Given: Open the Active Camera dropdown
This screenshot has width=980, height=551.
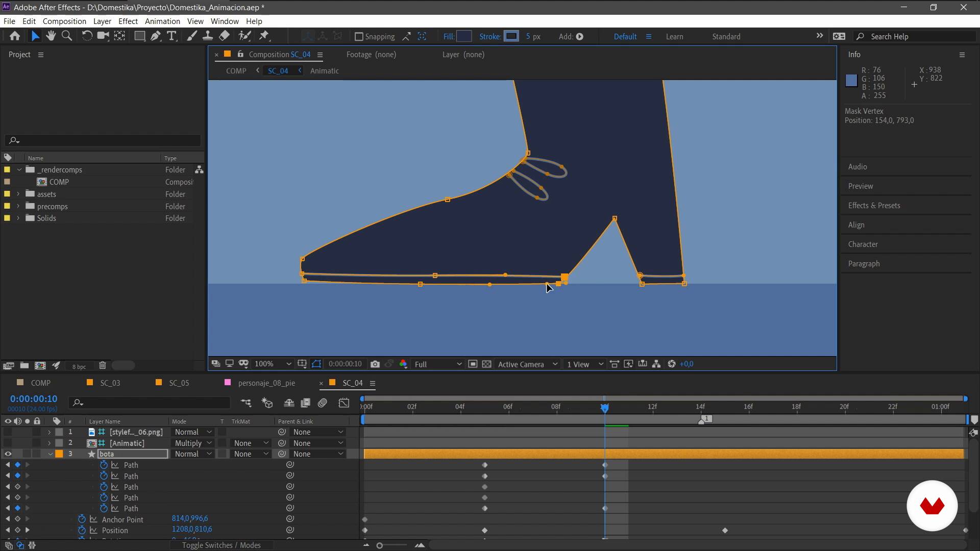Looking at the screenshot, I should [x=527, y=364].
